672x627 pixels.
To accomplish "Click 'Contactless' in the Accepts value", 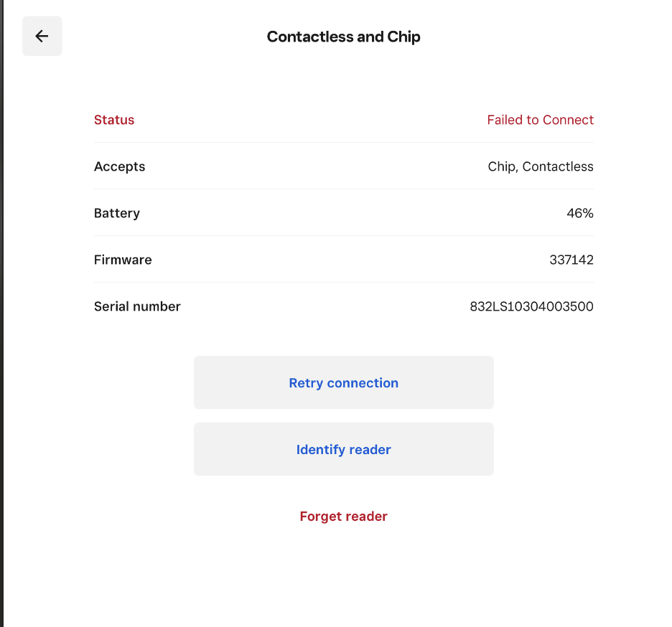I will 558,166.
